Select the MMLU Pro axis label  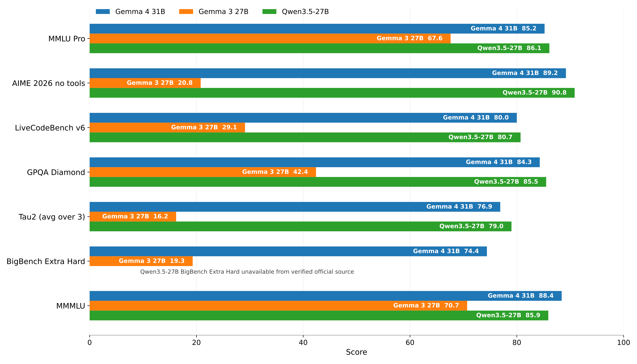66,39
